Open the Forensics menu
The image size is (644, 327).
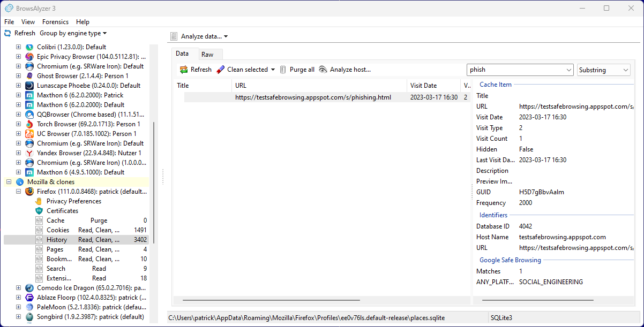(x=56, y=22)
